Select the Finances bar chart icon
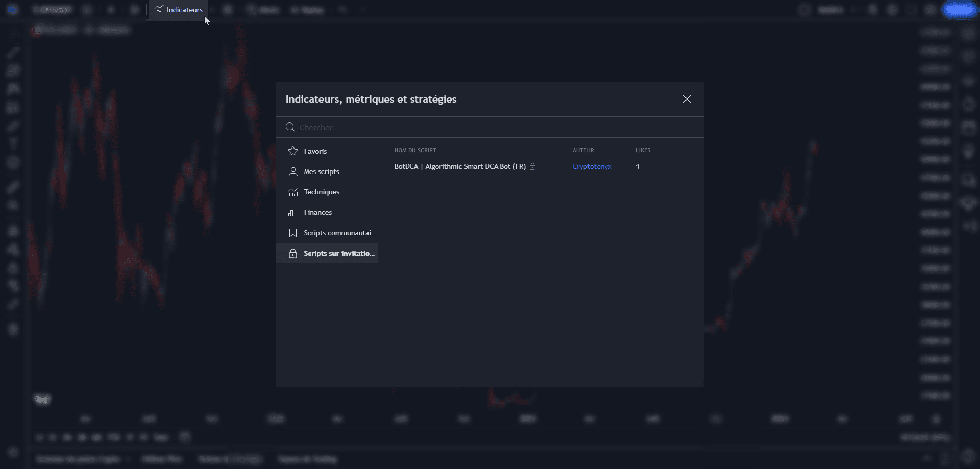Image resolution: width=980 pixels, height=469 pixels. pyautogui.click(x=293, y=212)
